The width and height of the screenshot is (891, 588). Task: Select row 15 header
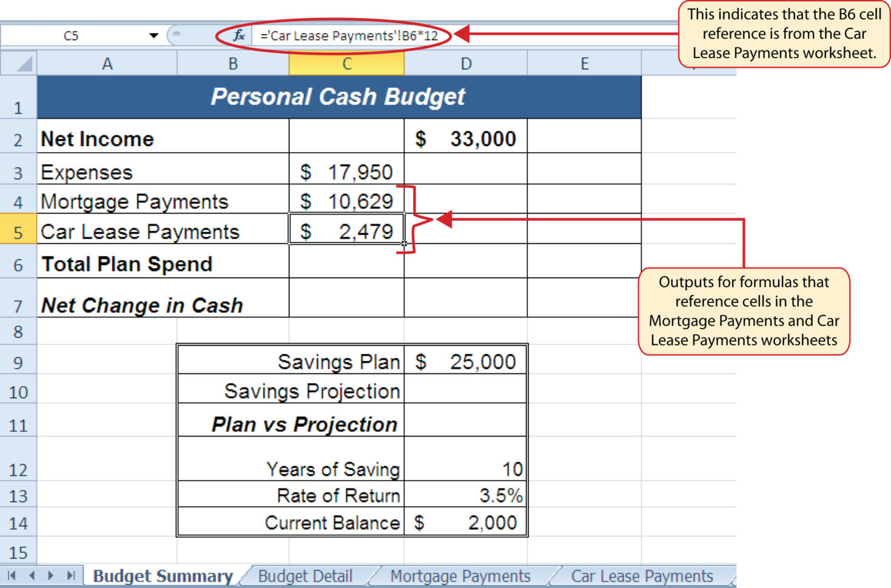coord(18,551)
